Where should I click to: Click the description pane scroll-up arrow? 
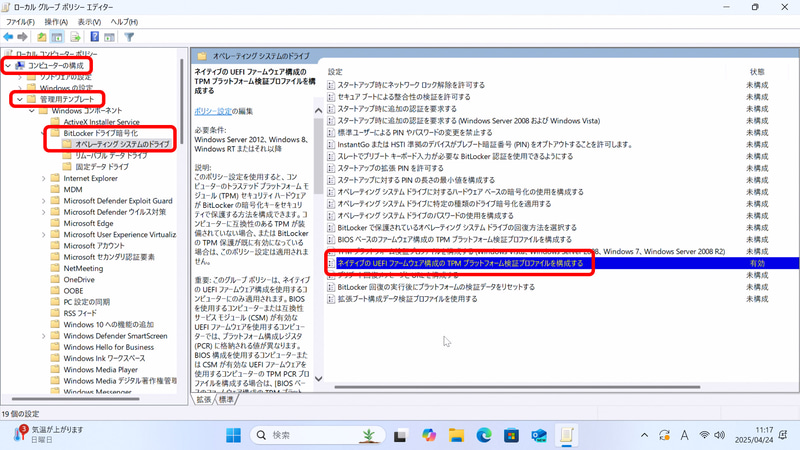(x=318, y=110)
